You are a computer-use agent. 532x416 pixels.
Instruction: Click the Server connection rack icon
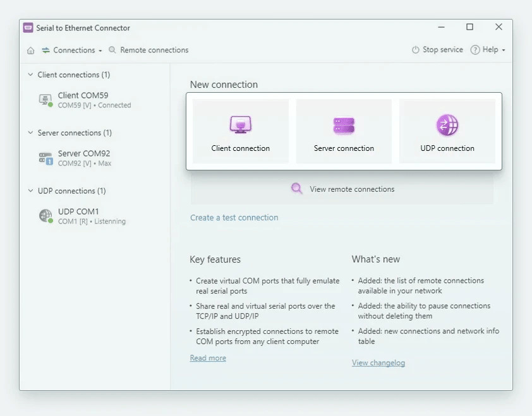click(x=344, y=126)
